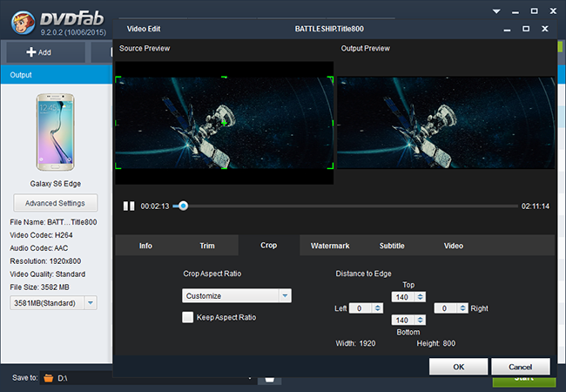Image resolution: width=566 pixels, height=392 pixels.
Task: Click the Left distance stepper arrows
Action: (x=378, y=308)
